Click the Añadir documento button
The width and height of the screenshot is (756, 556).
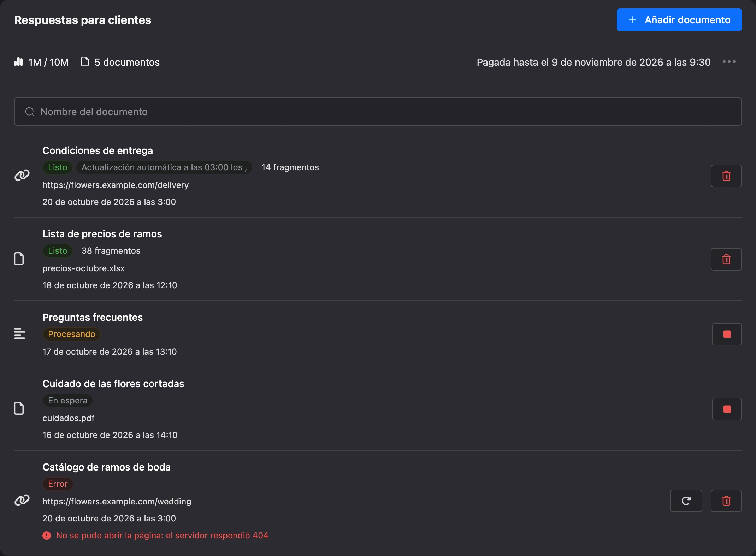point(679,20)
